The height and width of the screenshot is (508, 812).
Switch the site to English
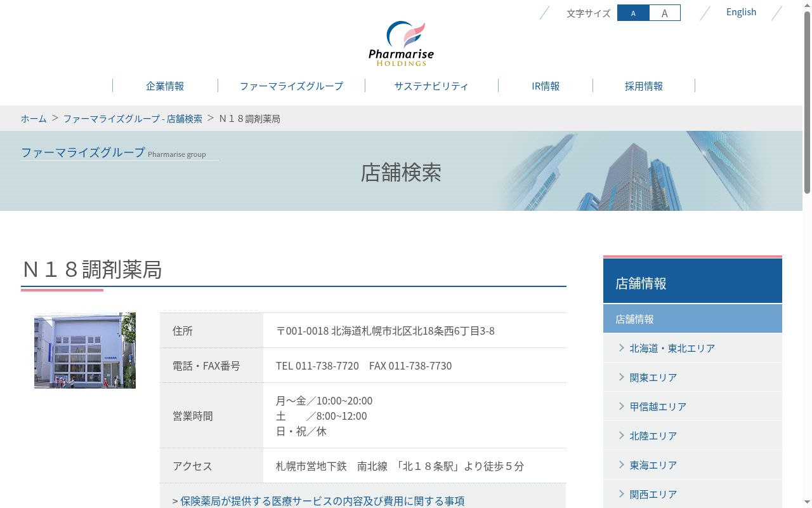pyautogui.click(x=741, y=12)
